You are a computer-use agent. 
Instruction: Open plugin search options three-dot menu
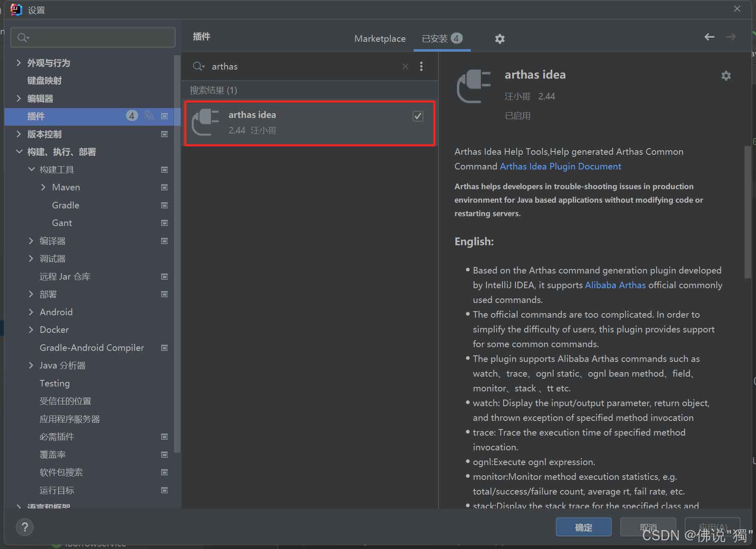(421, 66)
